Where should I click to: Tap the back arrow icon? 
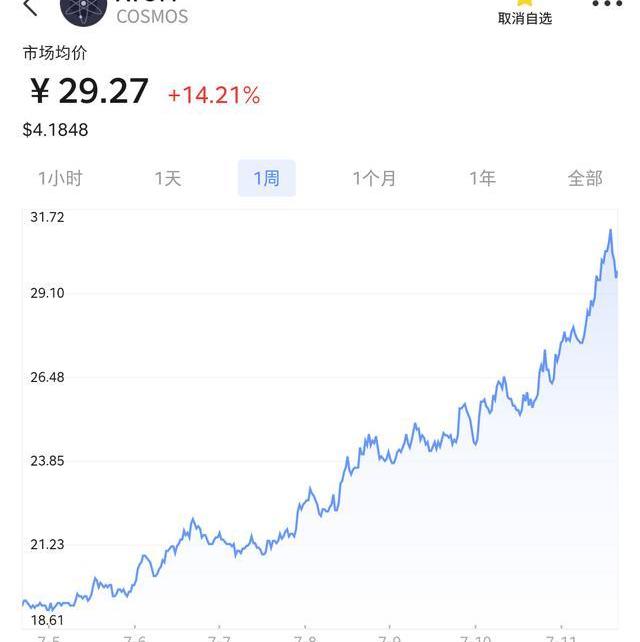tap(30, 7)
